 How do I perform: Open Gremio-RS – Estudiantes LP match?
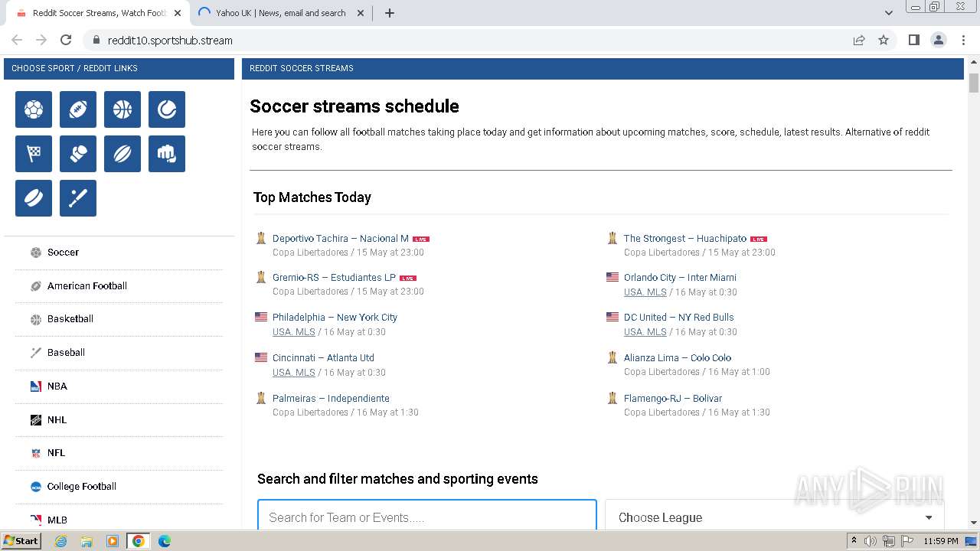334,278
